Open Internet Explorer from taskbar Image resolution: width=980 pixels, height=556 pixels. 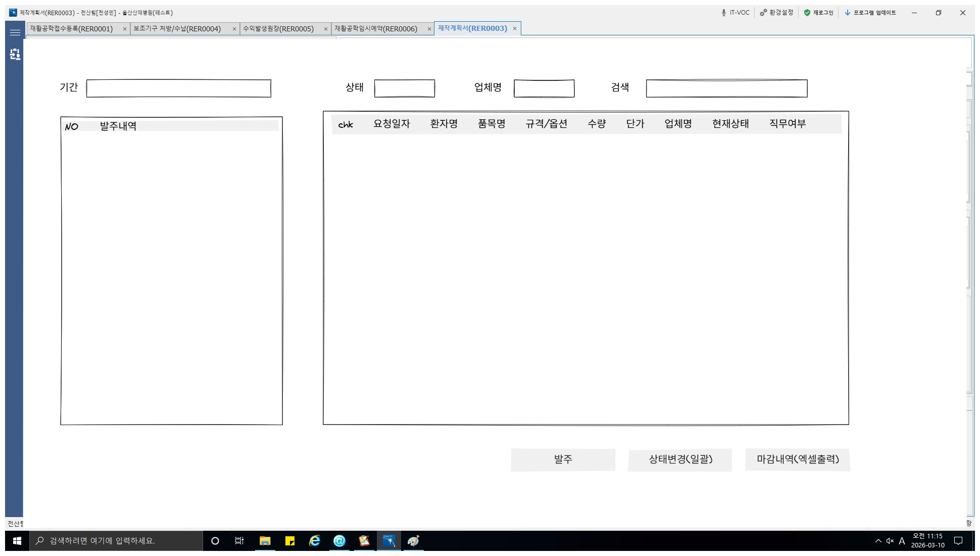(315, 541)
